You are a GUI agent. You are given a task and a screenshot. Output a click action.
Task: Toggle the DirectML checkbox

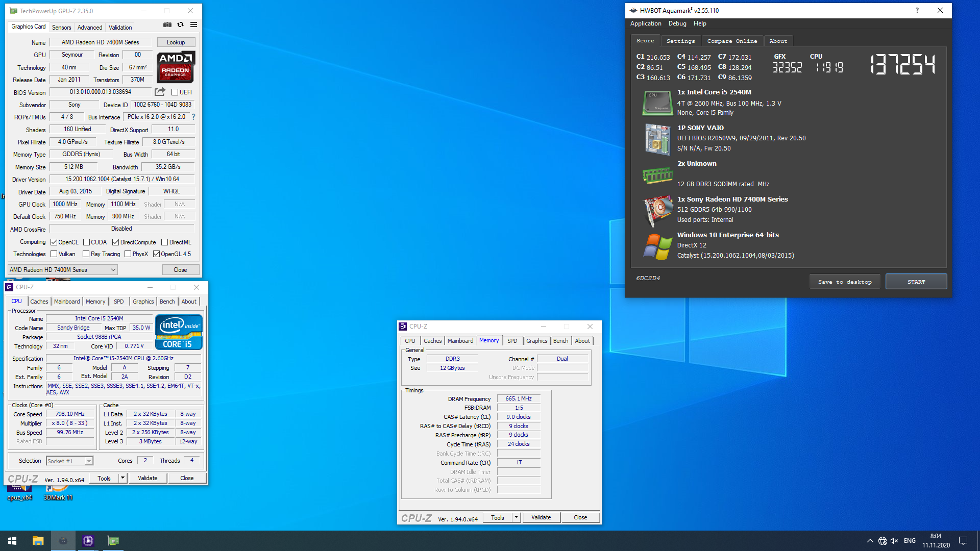click(x=164, y=242)
